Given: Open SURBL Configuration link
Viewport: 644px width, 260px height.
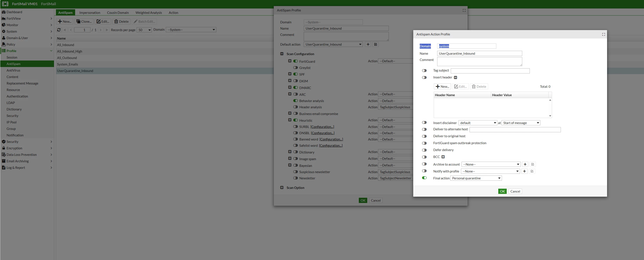Looking at the screenshot, I should (322, 127).
